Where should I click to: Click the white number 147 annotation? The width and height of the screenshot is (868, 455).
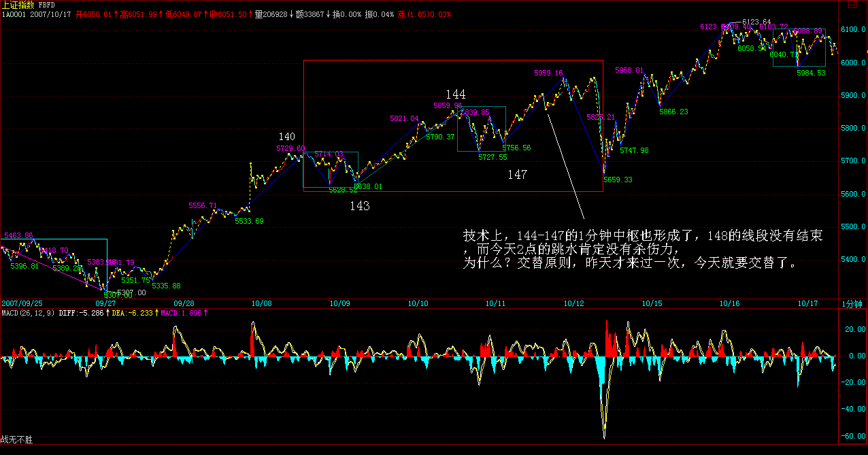(517, 175)
